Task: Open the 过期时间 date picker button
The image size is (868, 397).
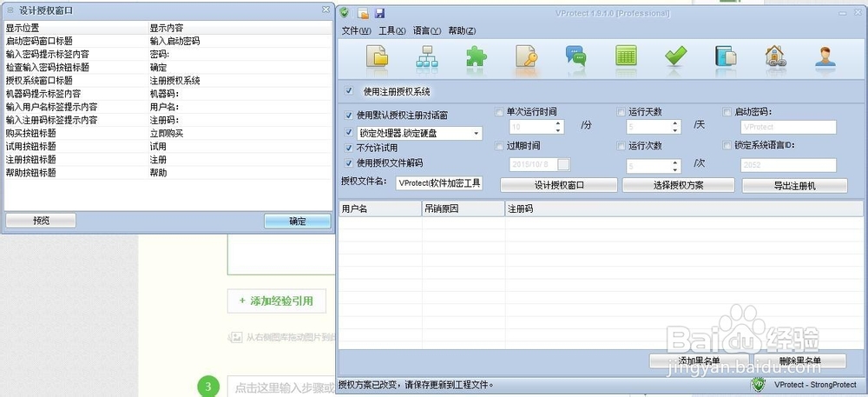Action: coord(563,164)
